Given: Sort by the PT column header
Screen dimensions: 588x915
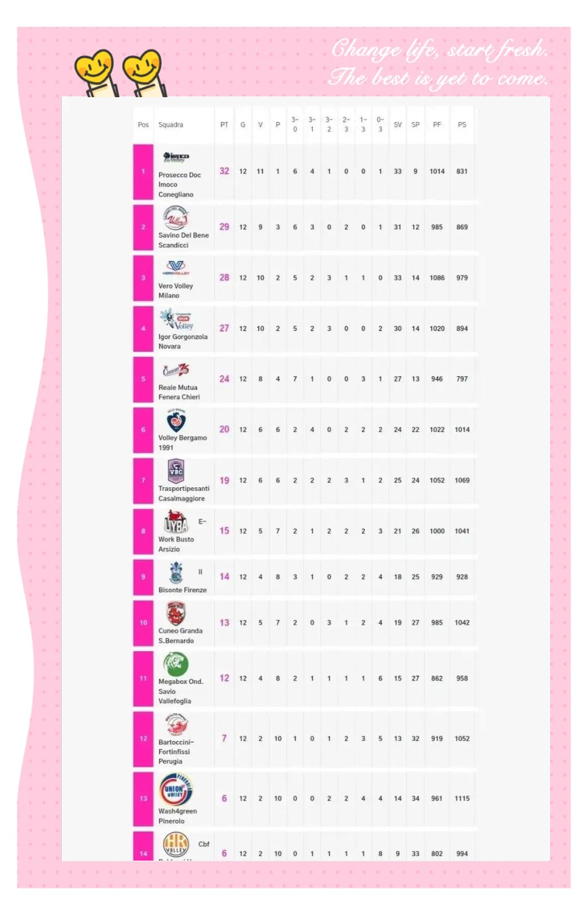Looking at the screenshot, I should click(x=224, y=125).
